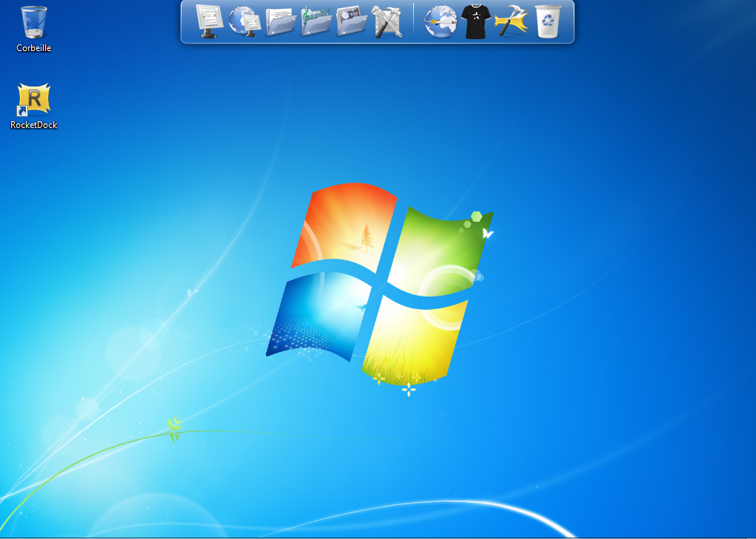Open Network globe-and-monitor icon in the dock
Screen dimensions: 756x539
coord(245,21)
